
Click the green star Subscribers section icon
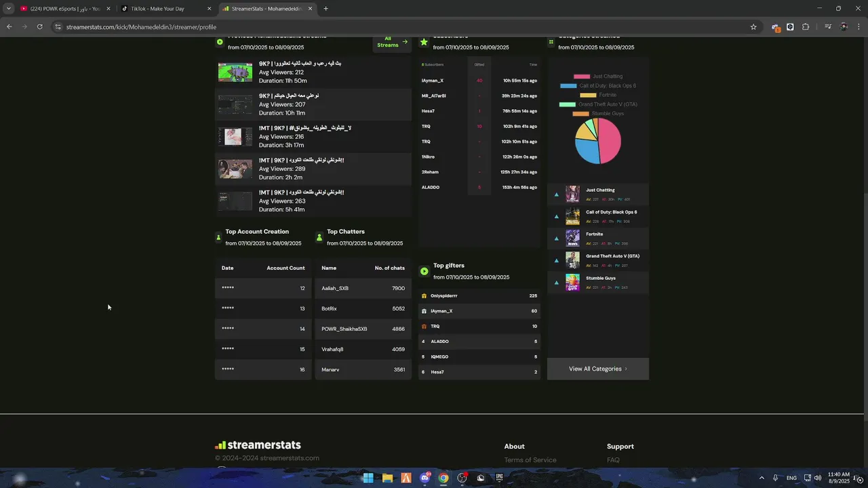pyautogui.click(x=424, y=42)
